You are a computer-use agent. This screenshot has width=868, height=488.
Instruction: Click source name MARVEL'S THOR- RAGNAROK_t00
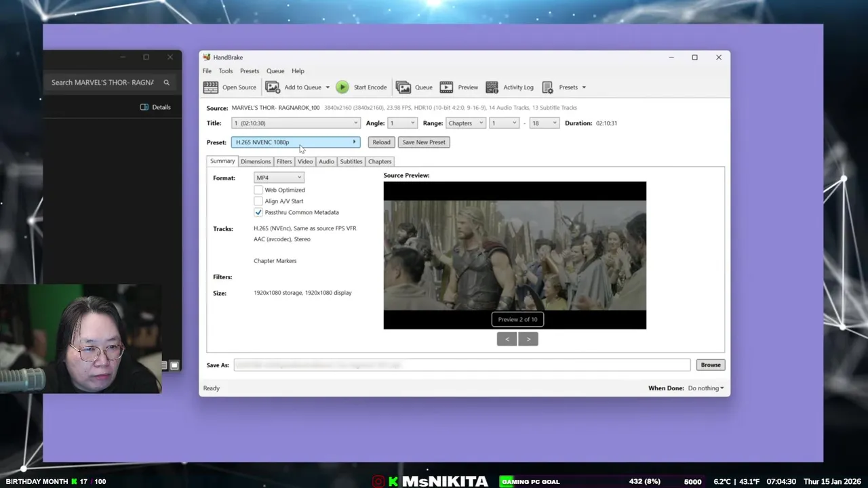coord(275,108)
